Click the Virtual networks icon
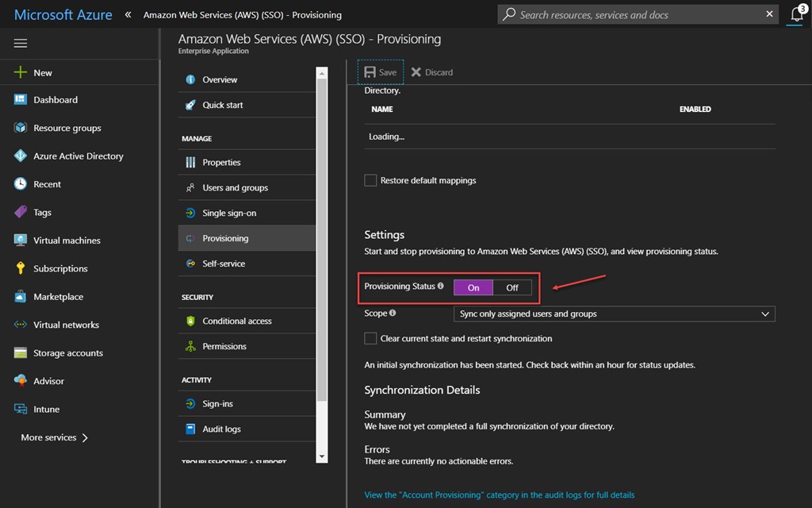The width and height of the screenshot is (812, 508). [20, 325]
